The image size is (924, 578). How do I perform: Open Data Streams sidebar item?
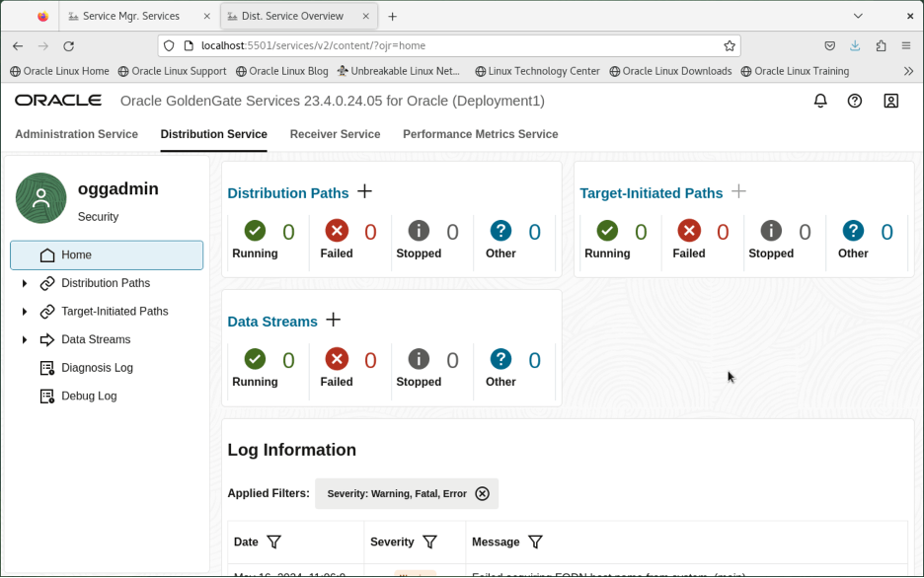point(96,339)
